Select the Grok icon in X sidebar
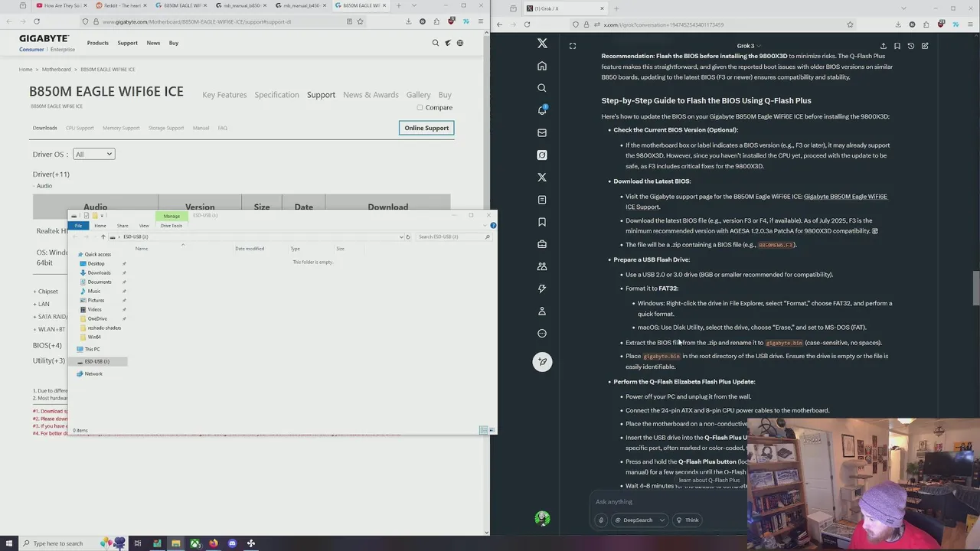980x551 pixels. click(x=542, y=155)
